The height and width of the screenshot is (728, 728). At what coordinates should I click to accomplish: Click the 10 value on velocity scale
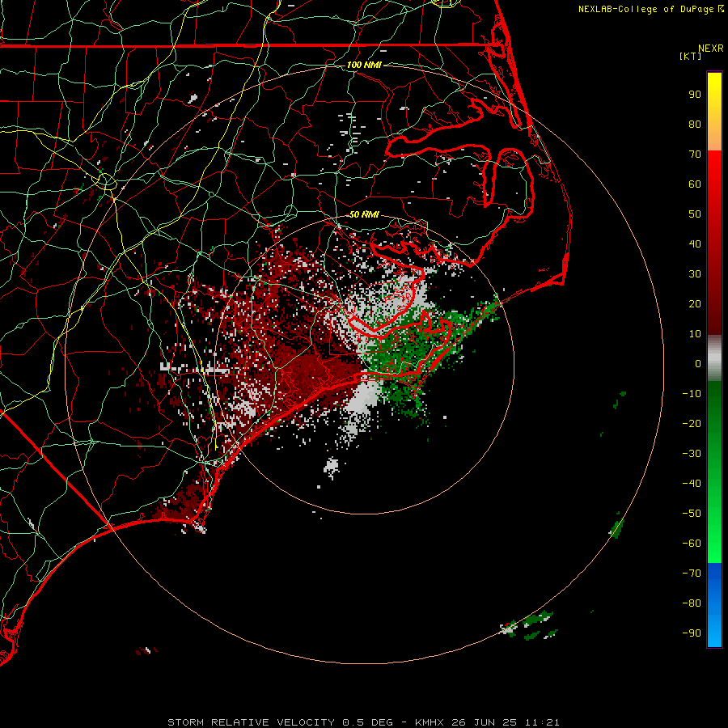coord(695,334)
